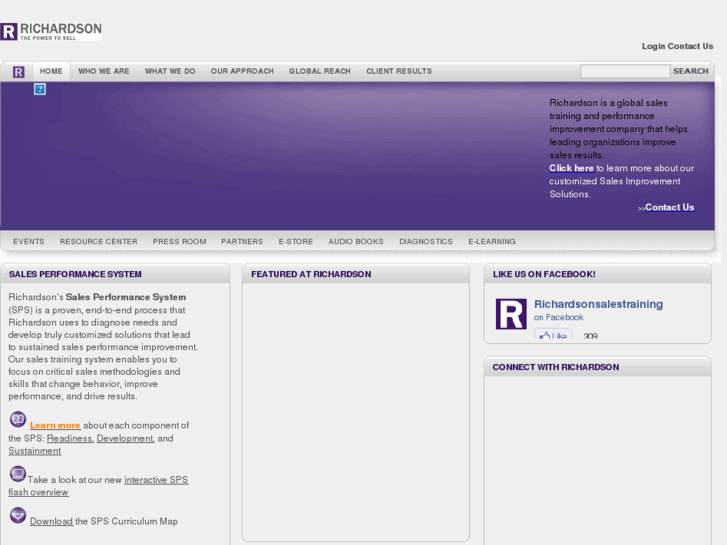Click the on Facebook link
Viewport: 727px width, 545px height.
558,317
